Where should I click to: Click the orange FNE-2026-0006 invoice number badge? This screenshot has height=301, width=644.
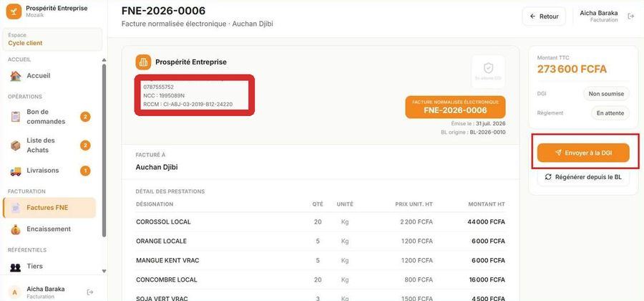pos(456,107)
